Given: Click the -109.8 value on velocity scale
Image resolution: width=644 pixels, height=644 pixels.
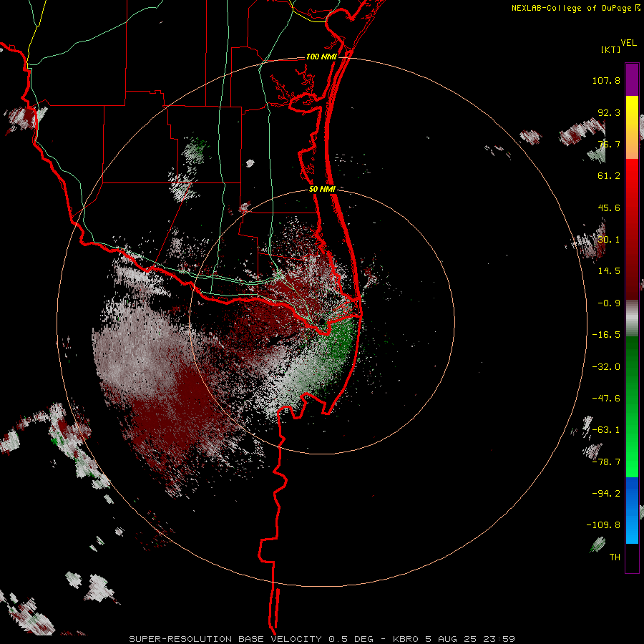Looking at the screenshot, I should 603,525.
